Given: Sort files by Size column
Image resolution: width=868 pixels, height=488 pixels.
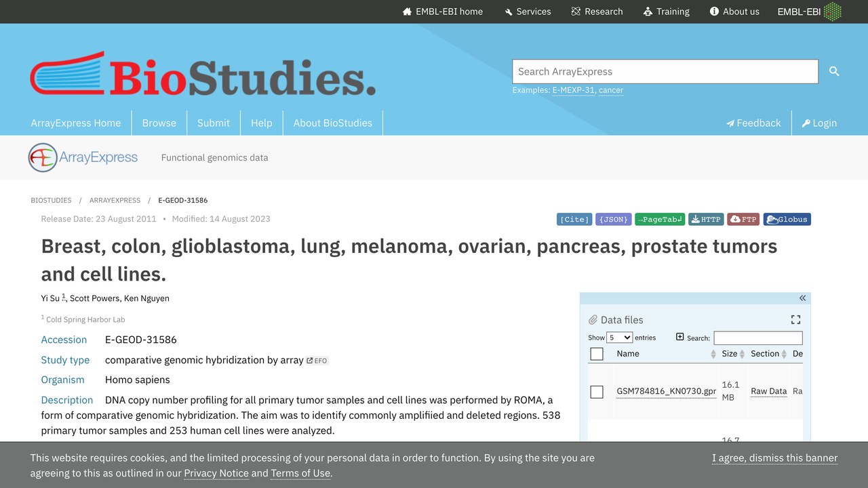Looking at the screenshot, I should click(x=733, y=354).
